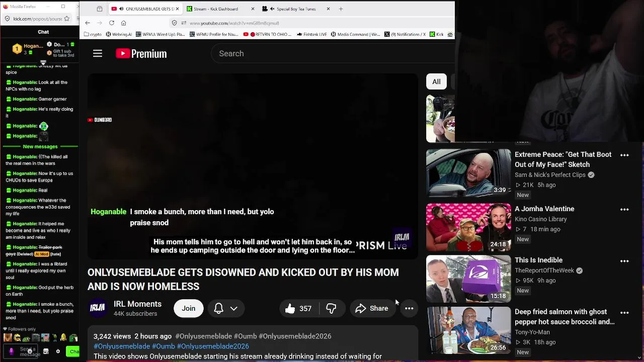This screenshot has height=362, width=644.
Task: Close the Special Boy Tea Tunes tab
Action: pos(328,9)
